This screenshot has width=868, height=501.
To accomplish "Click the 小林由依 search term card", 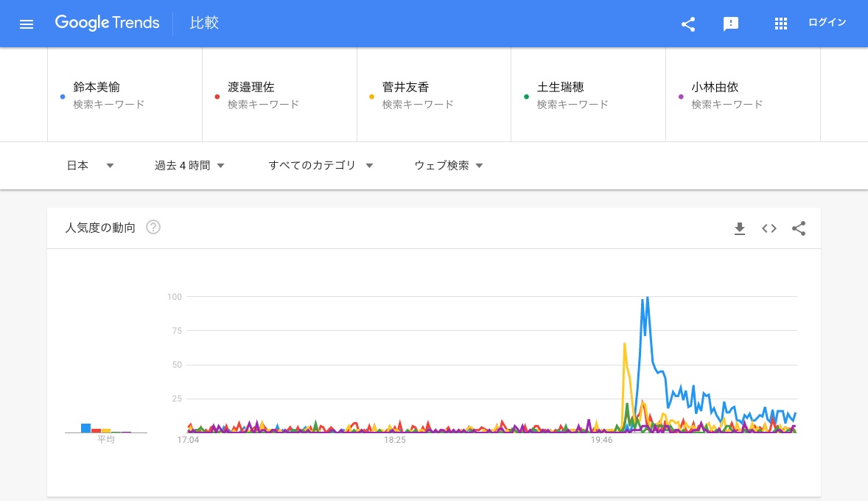I will click(743, 95).
